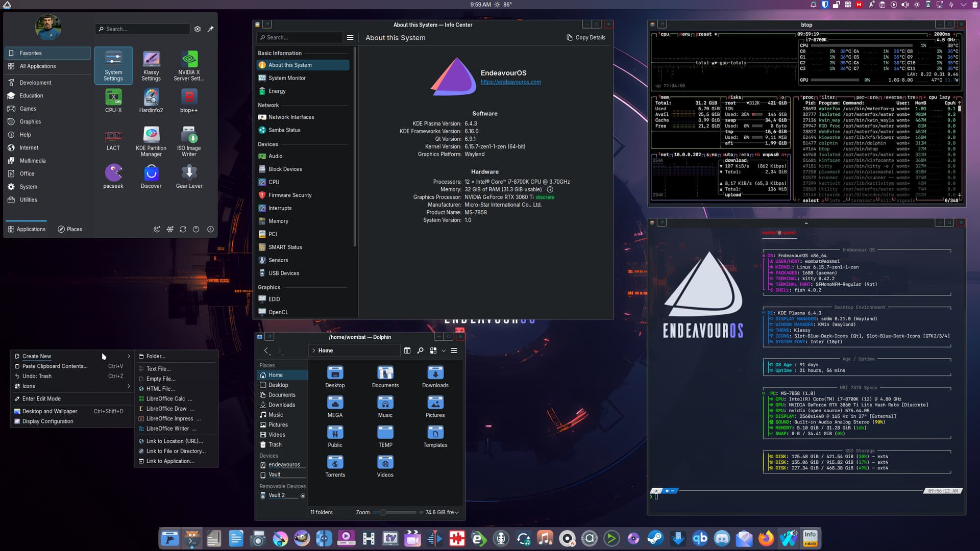The image size is (980, 551).
Task: Open Hardinfo2 in the launcher
Action: 151,101
